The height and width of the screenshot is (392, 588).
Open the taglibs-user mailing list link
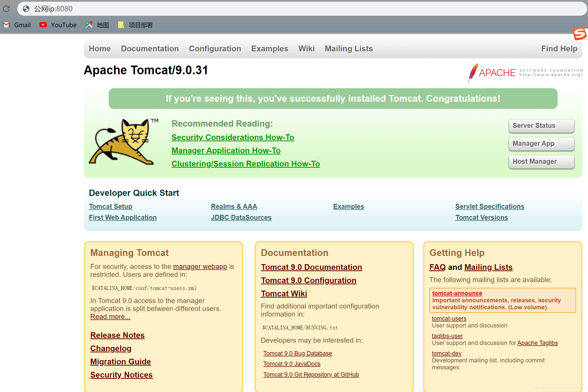point(447,336)
